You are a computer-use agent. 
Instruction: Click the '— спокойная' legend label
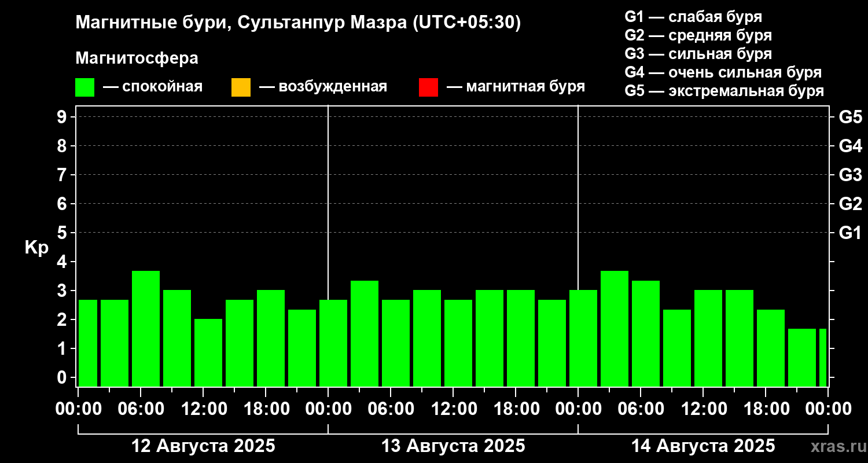(x=153, y=87)
